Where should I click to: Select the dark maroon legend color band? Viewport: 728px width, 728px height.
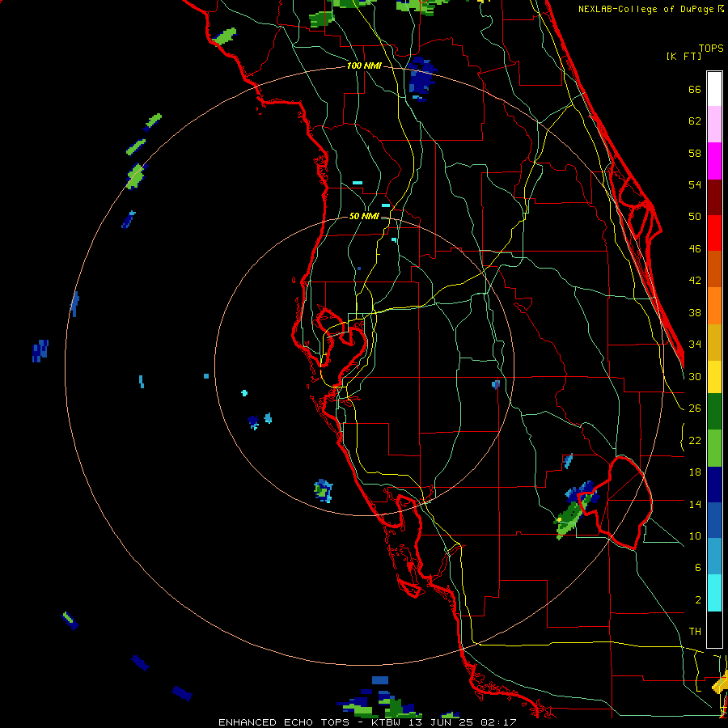tap(714, 197)
